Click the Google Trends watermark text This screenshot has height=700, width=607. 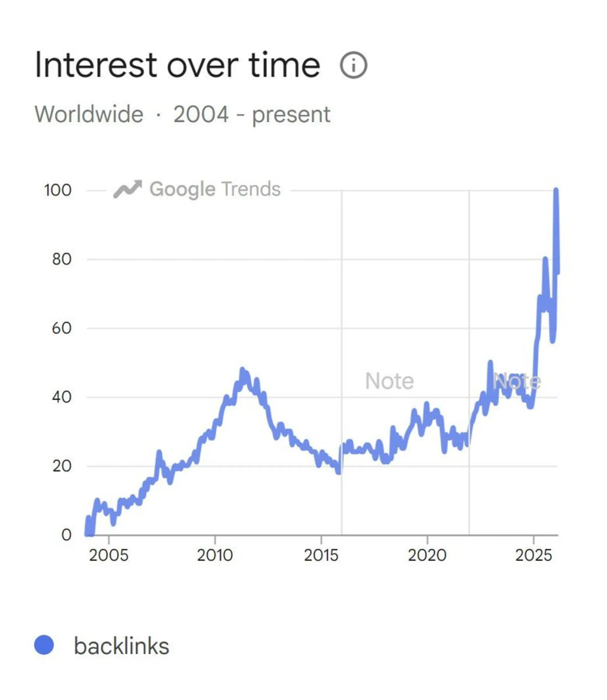pyautogui.click(x=215, y=189)
